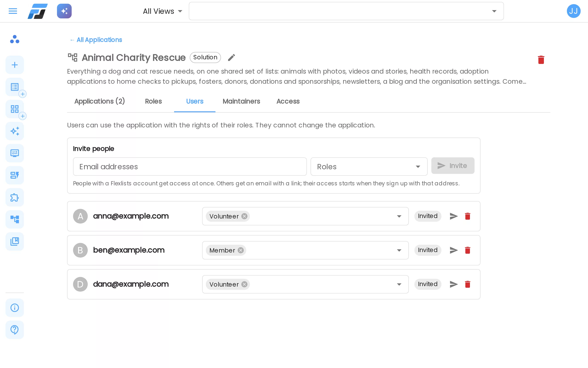Open the AI assistant sparkle button
Viewport: 588px width, 368px height.
click(x=64, y=11)
